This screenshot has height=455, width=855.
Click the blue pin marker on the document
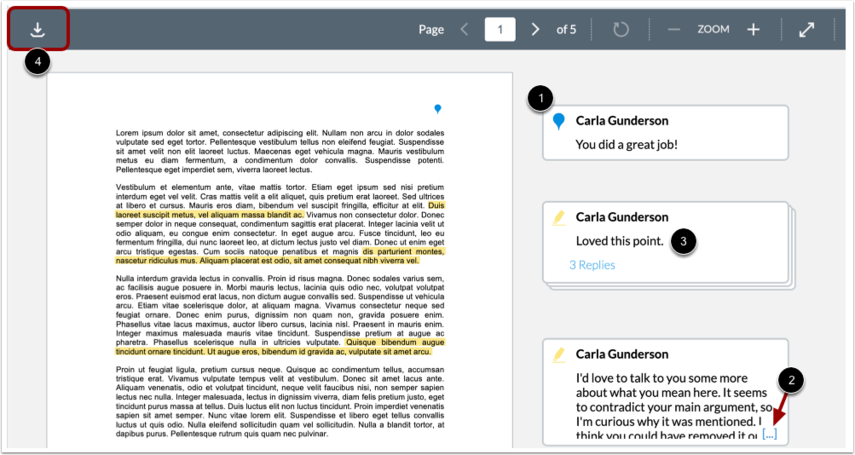click(x=437, y=109)
